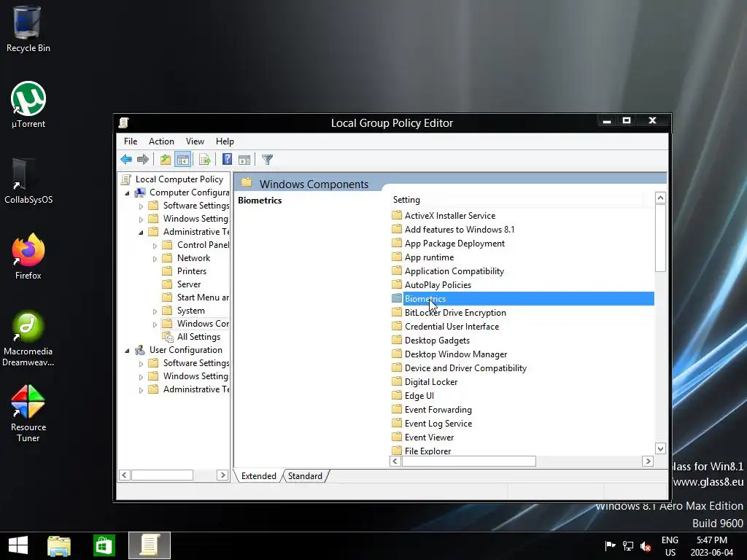
Task: Select the Resource Tuner desktop icon
Action: [x=28, y=413]
